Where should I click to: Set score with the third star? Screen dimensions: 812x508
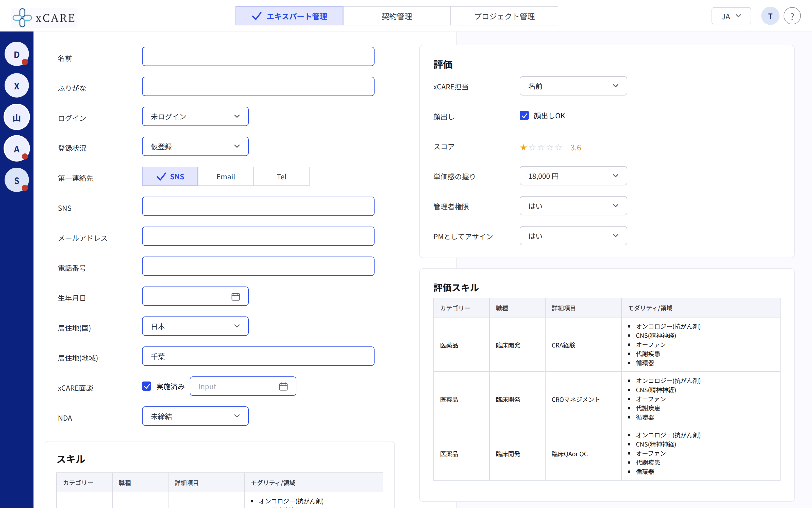541,148
